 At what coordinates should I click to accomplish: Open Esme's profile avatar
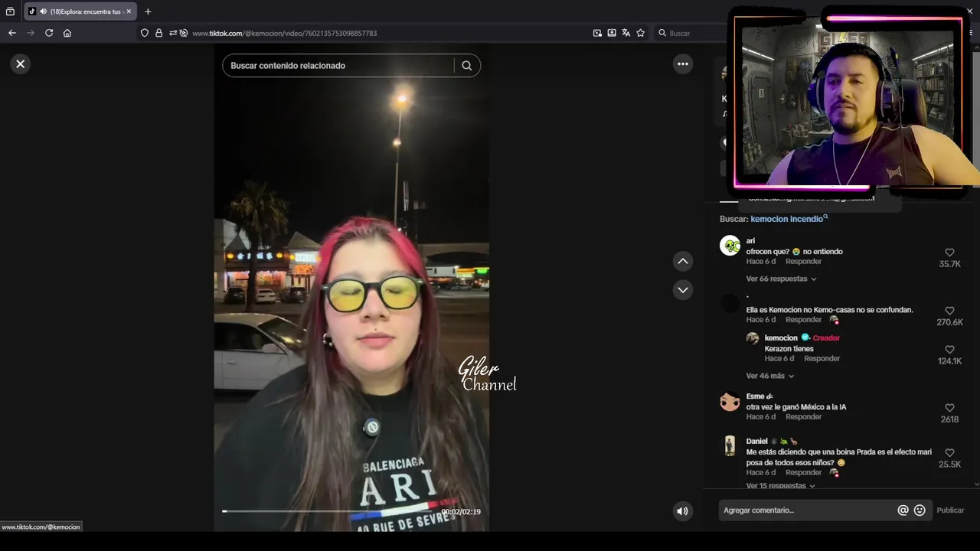pos(730,401)
